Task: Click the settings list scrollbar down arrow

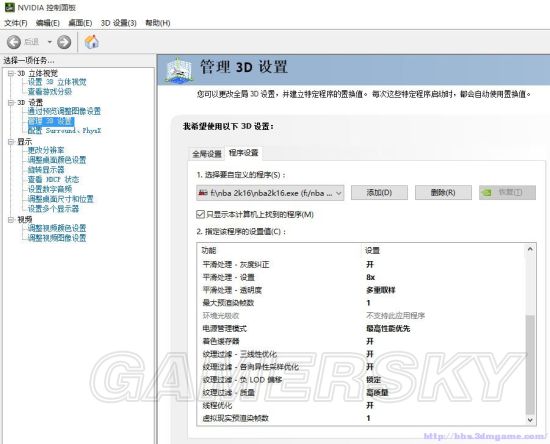Action: (x=530, y=419)
